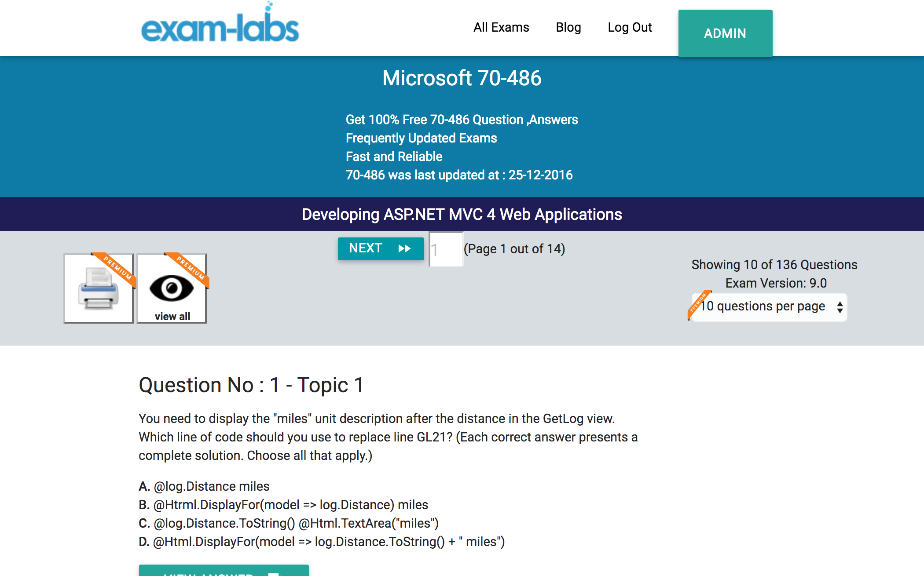Click the view all eye icon

click(172, 288)
